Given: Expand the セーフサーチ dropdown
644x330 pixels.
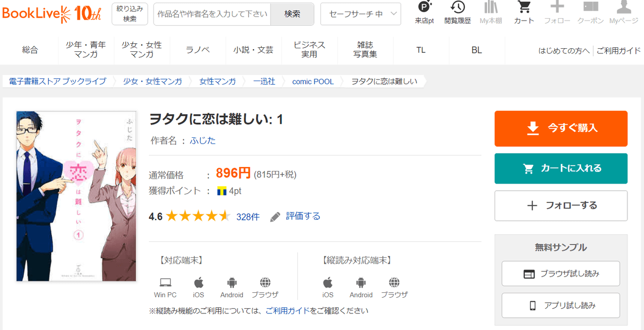Looking at the screenshot, I should (x=360, y=14).
